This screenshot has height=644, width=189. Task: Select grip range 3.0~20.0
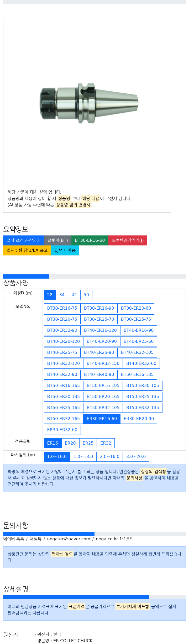[136, 457]
